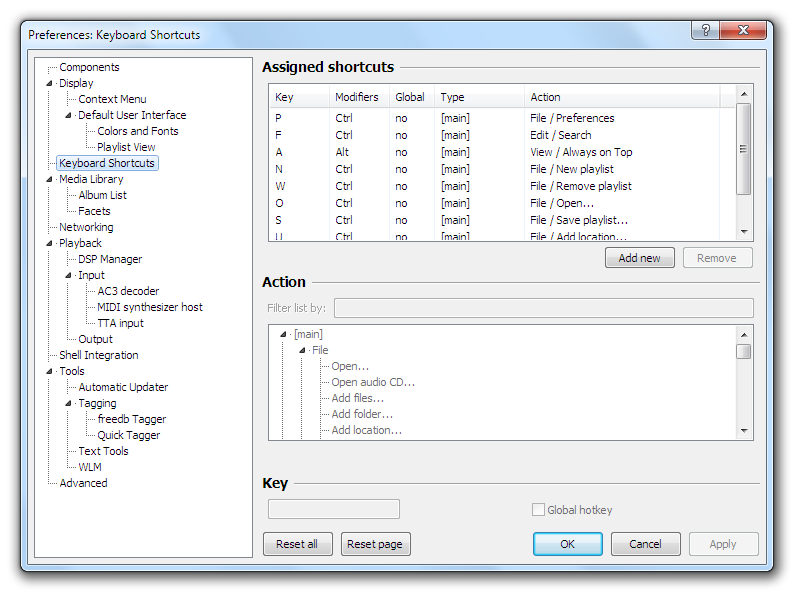Collapse the Playback tree node
This screenshot has height=592, width=794.
click(50, 243)
